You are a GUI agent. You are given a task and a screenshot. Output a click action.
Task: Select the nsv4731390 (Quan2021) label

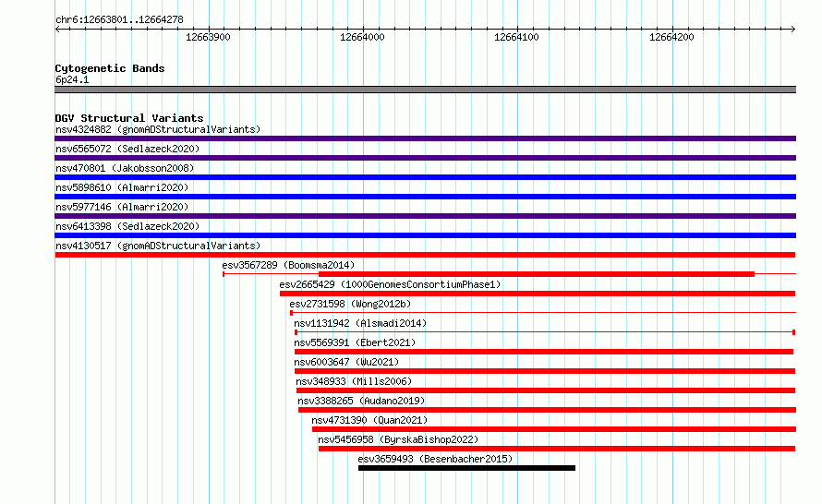pos(369,420)
